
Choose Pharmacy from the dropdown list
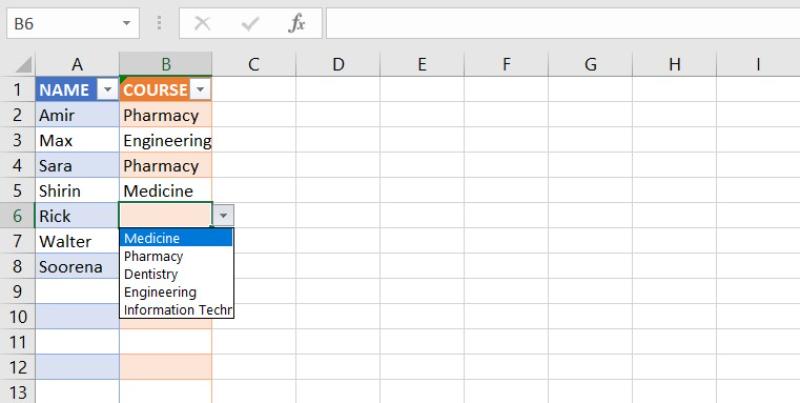(x=175, y=256)
